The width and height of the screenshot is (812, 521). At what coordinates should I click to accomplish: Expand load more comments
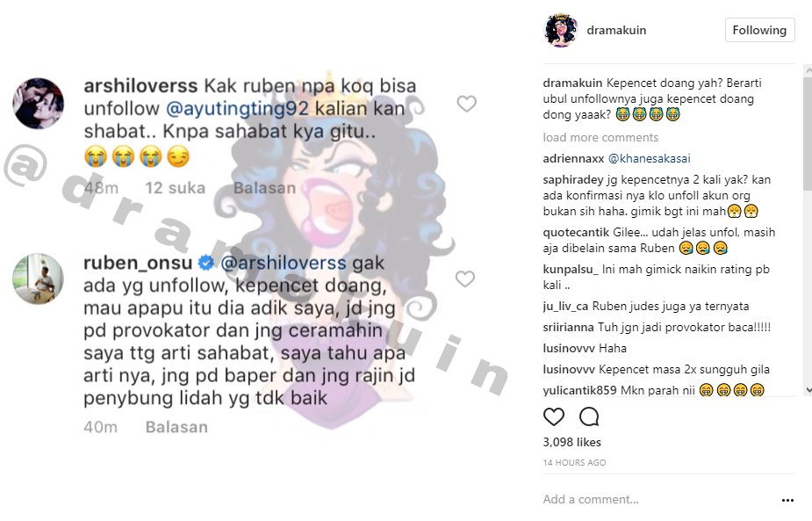coord(600,137)
